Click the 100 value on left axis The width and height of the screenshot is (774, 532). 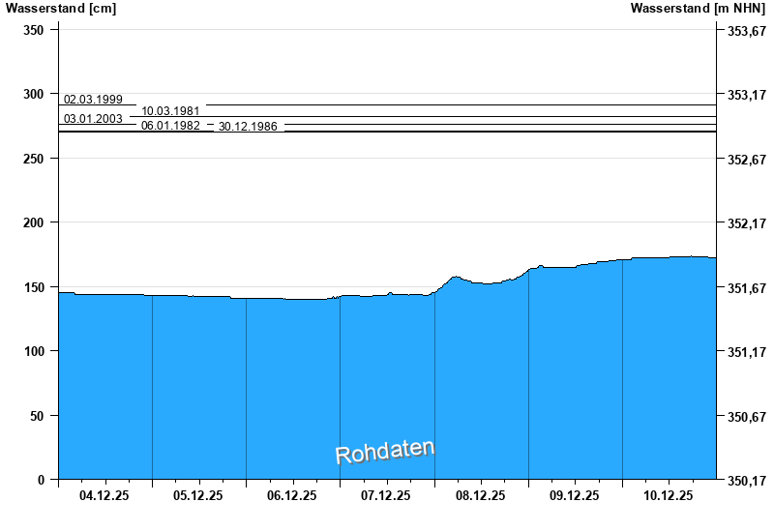(x=34, y=351)
